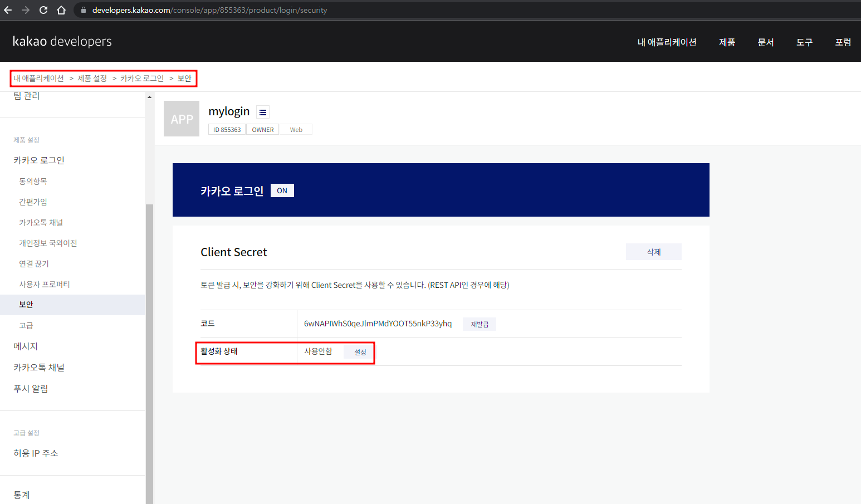Open 연결 끊기 in the sidebar
This screenshot has width=861, height=504.
click(x=34, y=264)
